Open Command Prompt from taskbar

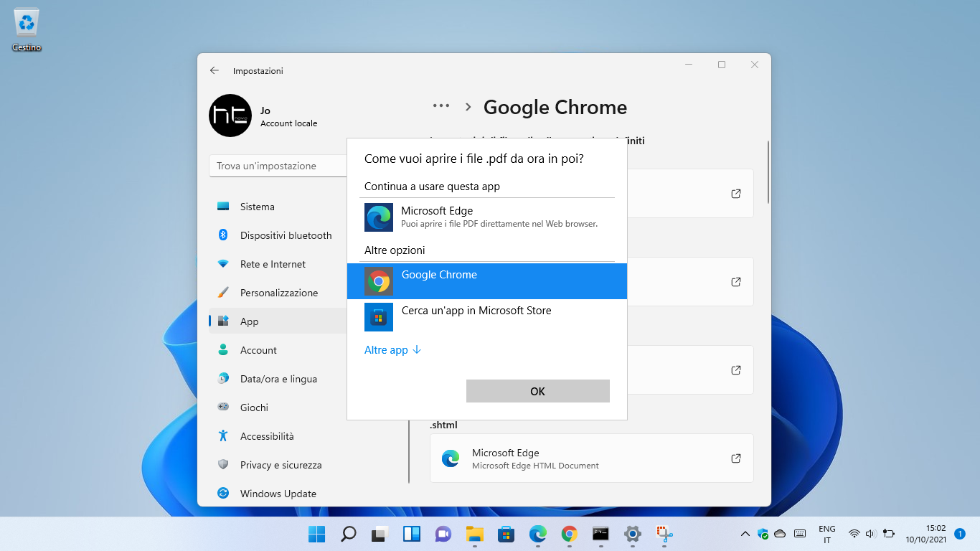pyautogui.click(x=600, y=534)
